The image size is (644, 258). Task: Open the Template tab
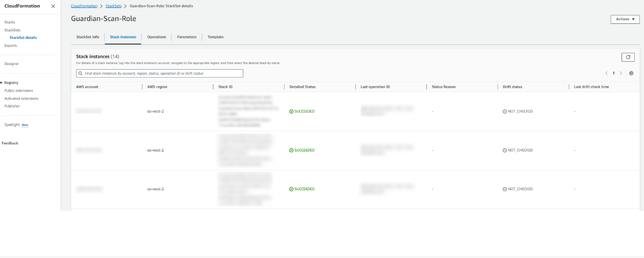click(215, 37)
